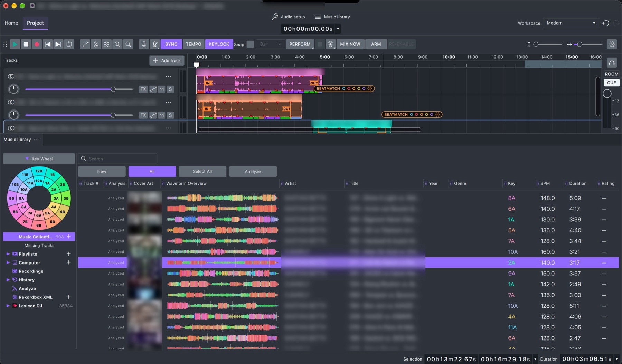The image size is (622, 364).
Task: Click the antenna auto-mix icon
Action: click(331, 44)
